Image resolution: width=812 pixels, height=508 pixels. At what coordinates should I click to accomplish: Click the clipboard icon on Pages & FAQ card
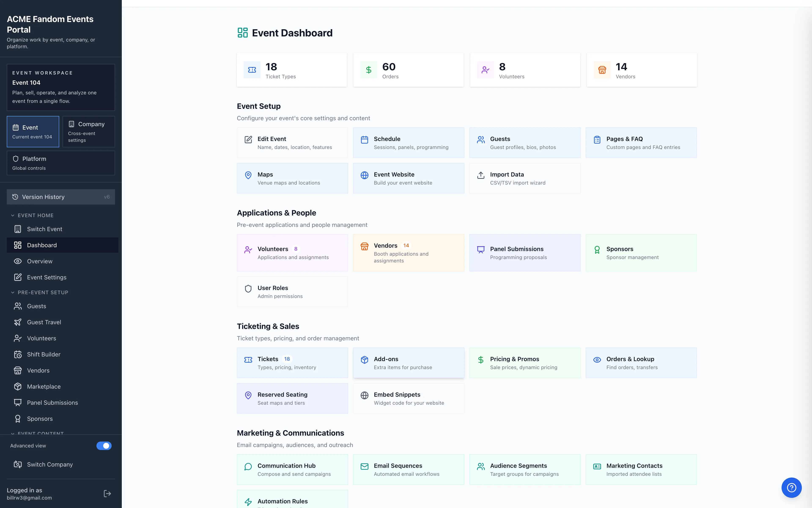pyautogui.click(x=597, y=140)
